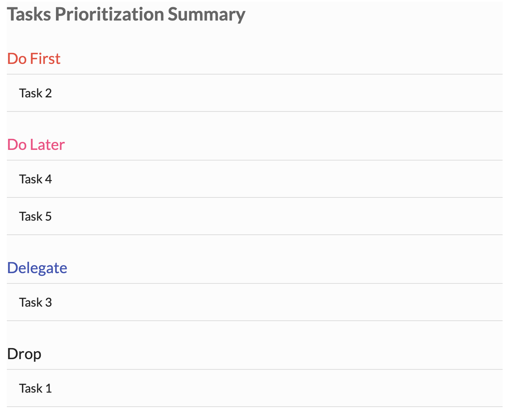Screen dimensions: 511x420
Task: Click the divider between Task 4 and Task 5
Action: pos(255,197)
